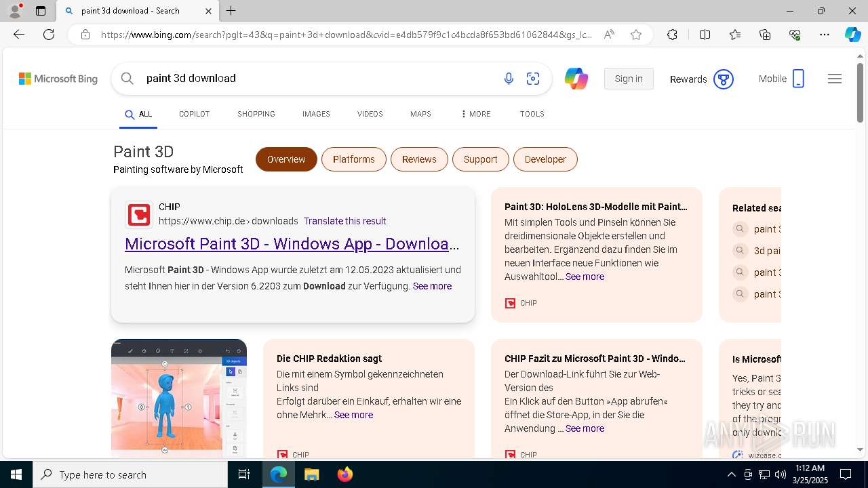Show hidden system tray icons

731,474
